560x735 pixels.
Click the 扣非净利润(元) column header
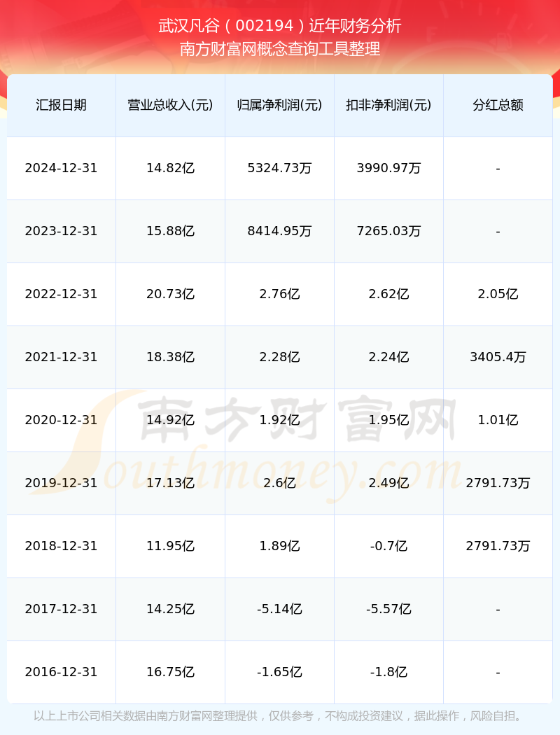coord(388,105)
